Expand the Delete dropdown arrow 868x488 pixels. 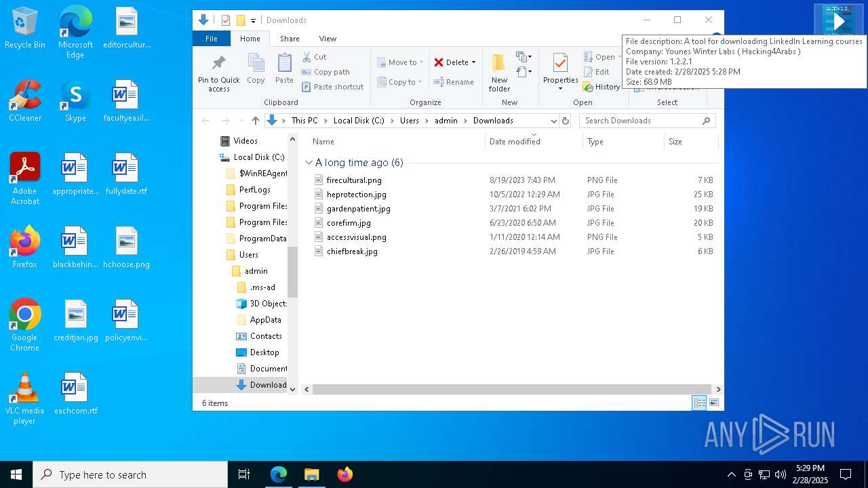pos(473,62)
